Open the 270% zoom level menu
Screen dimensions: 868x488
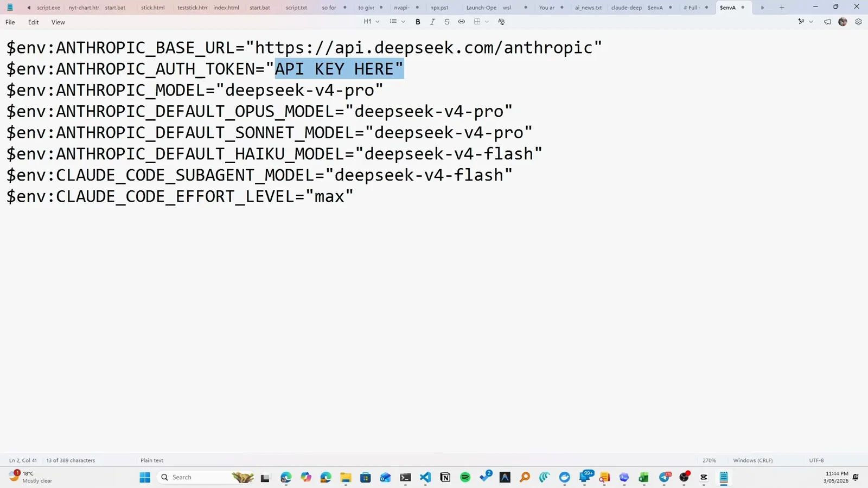pos(709,460)
